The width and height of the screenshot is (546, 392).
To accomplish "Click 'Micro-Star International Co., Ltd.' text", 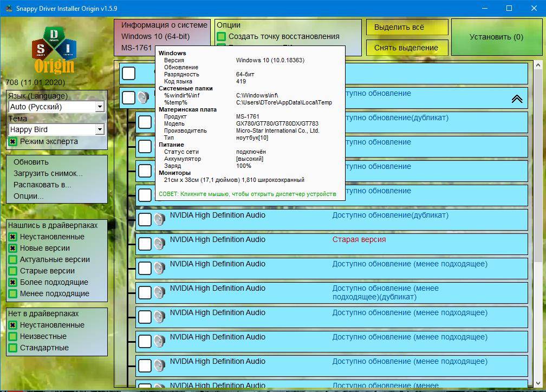I will tap(277, 130).
